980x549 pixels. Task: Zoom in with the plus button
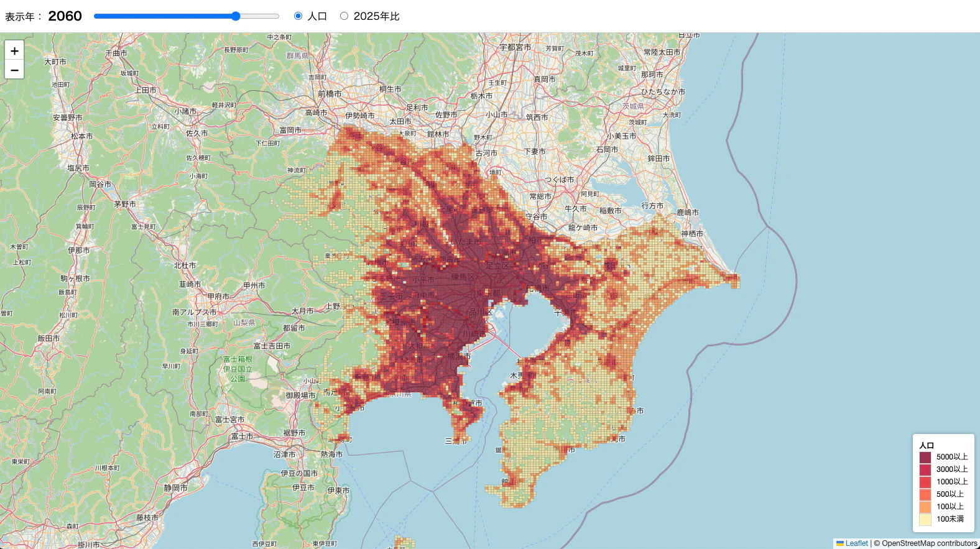point(14,51)
